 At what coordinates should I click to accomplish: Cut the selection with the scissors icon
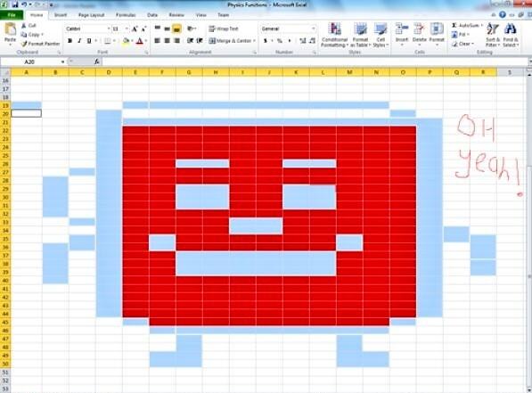[24, 26]
